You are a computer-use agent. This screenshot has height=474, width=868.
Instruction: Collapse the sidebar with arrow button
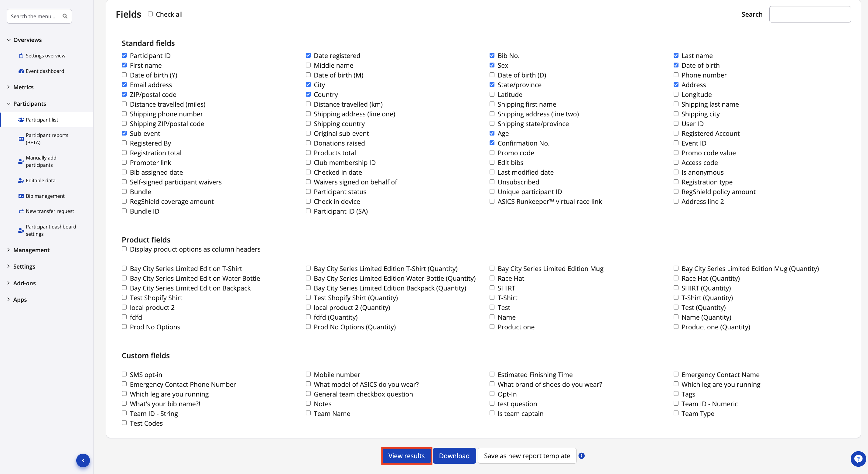(x=83, y=461)
